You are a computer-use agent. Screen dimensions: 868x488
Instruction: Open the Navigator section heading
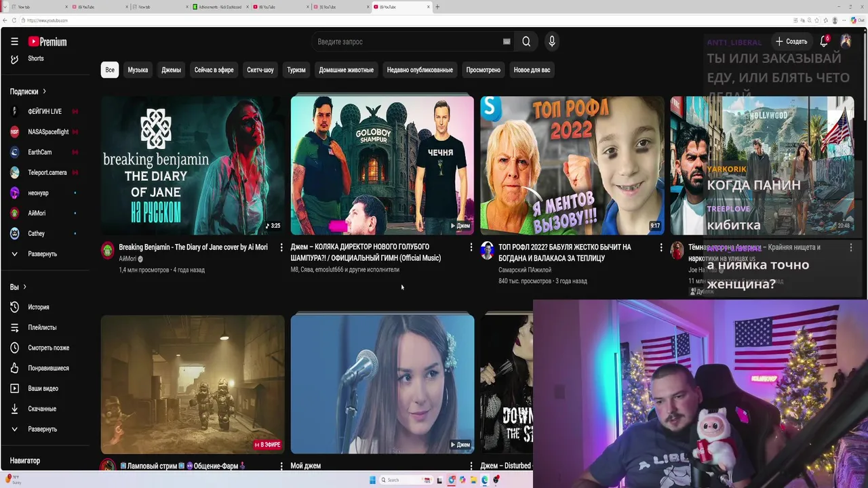pos(25,461)
